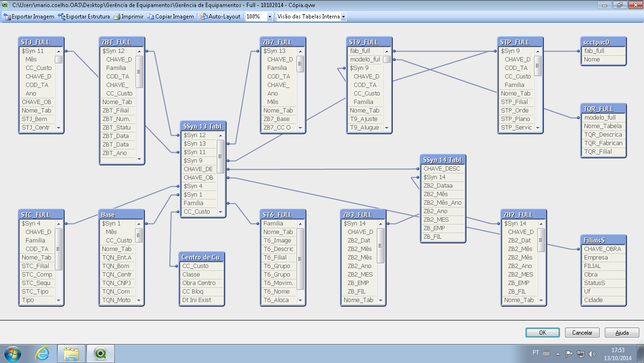Click scroll-down arrow in Base table
This screenshot has width=644, height=363.
pyautogui.click(x=139, y=300)
